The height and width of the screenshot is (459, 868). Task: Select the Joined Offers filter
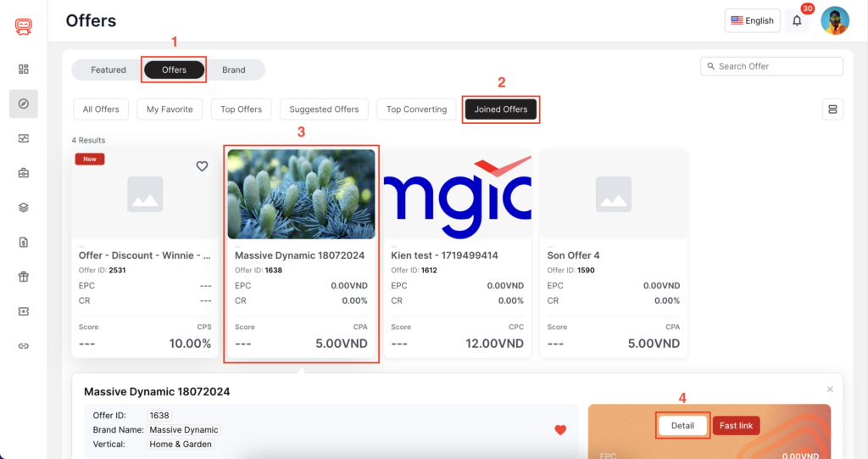500,109
